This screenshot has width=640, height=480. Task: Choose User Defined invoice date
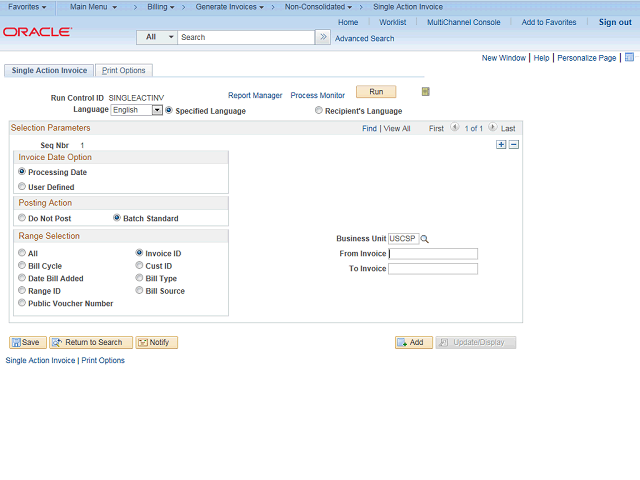(22, 186)
